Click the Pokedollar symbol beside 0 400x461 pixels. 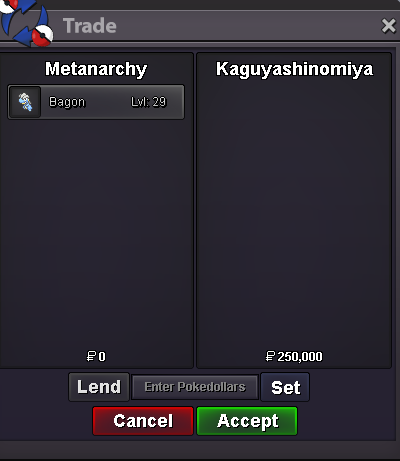pyautogui.click(x=91, y=356)
